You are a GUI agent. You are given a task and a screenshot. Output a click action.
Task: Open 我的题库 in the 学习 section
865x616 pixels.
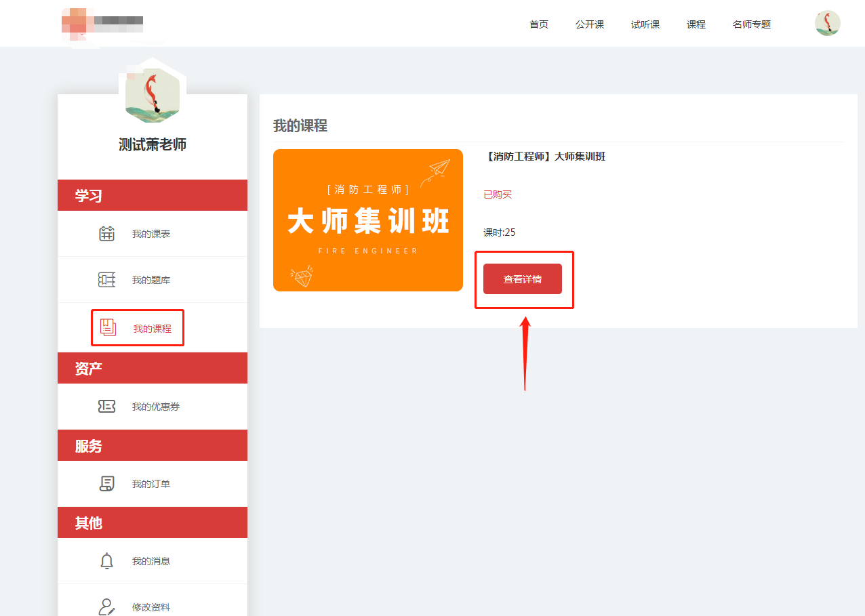point(150,279)
